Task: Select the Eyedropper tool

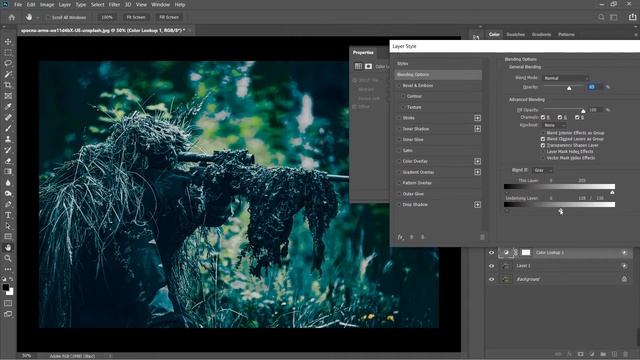Action: (8, 107)
